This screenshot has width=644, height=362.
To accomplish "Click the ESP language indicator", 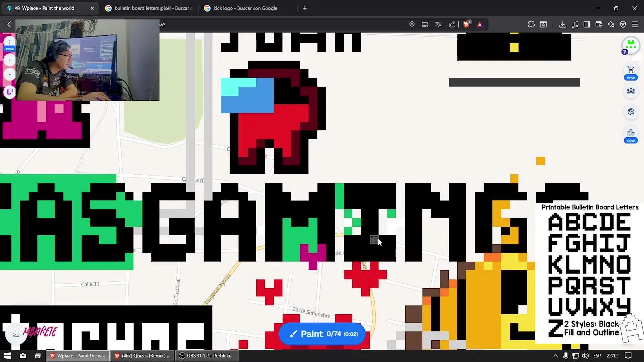I will pyautogui.click(x=597, y=356).
